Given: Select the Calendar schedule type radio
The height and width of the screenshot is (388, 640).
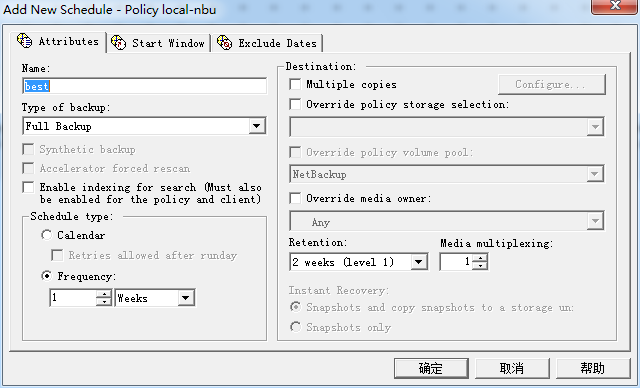Looking at the screenshot, I should click(47, 235).
